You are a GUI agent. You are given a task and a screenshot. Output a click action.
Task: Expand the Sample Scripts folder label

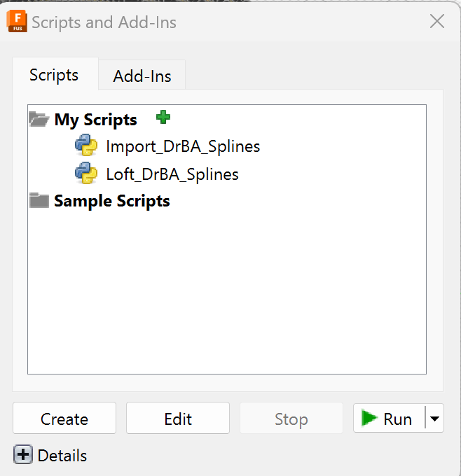pos(112,201)
